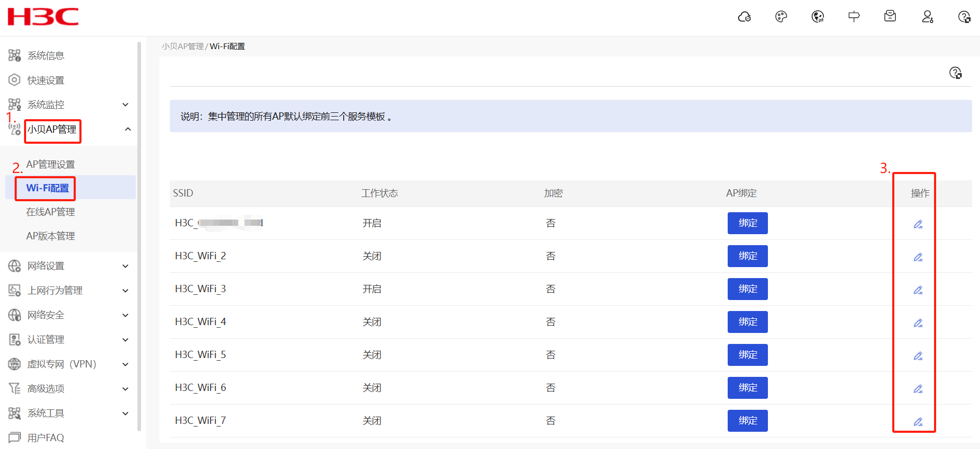
Task: Click the 用户FAQ chat icon
Action: (15, 438)
